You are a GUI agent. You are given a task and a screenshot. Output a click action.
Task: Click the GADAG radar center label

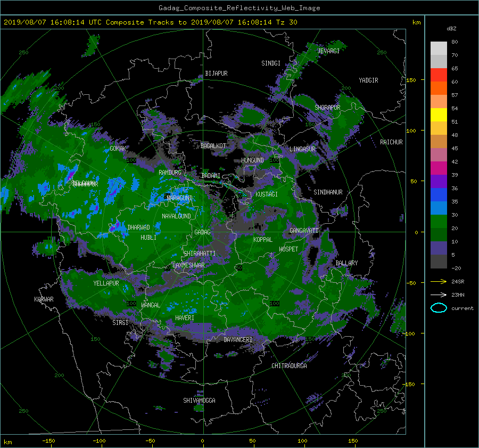tap(202, 232)
